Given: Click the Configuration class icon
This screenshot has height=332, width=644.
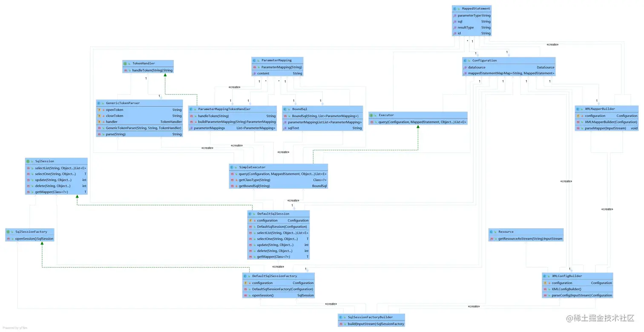Looking at the screenshot, I should pyautogui.click(x=465, y=60).
